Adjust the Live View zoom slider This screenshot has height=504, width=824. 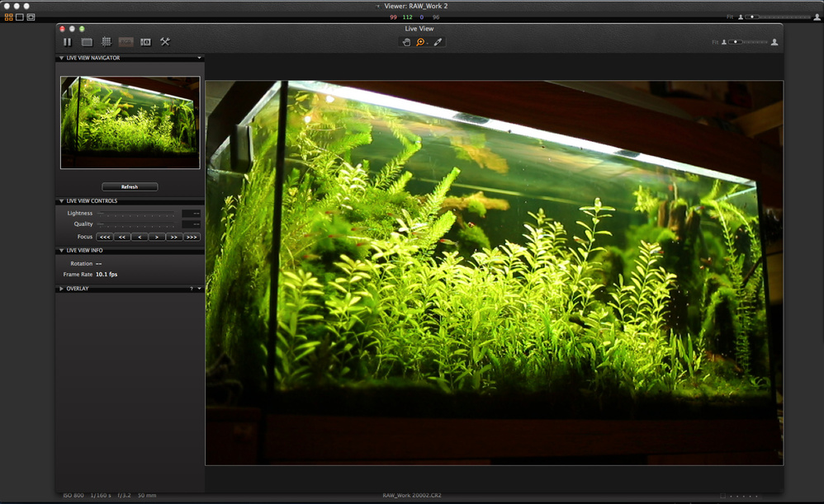748,42
